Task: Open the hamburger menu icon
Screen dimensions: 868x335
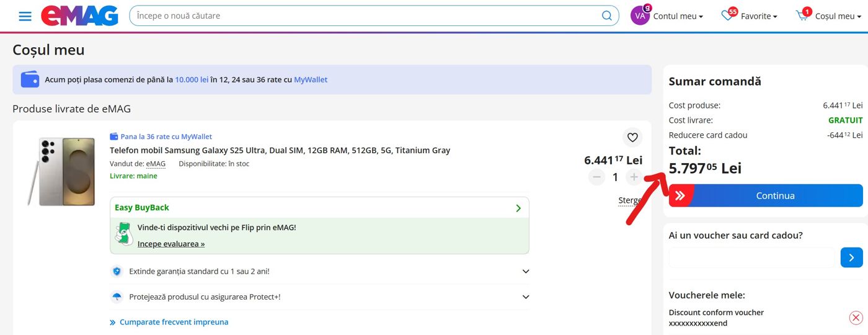Action: 25,16
